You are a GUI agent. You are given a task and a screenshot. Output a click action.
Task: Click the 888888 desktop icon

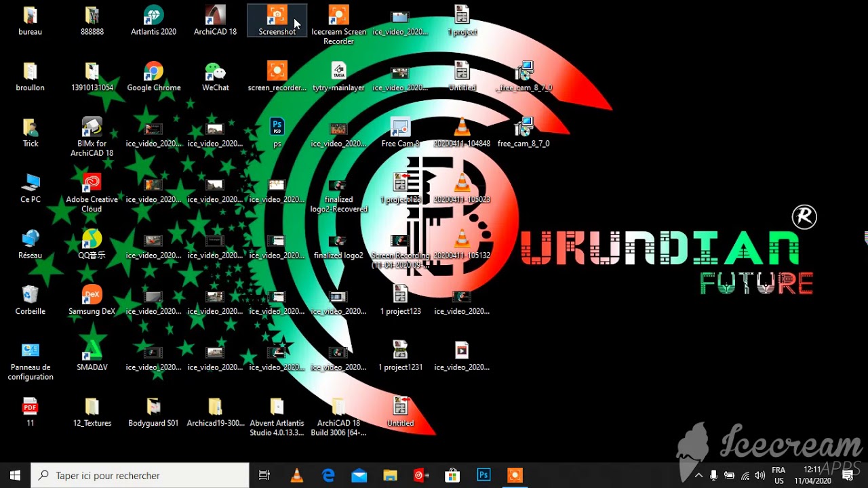tap(92, 20)
